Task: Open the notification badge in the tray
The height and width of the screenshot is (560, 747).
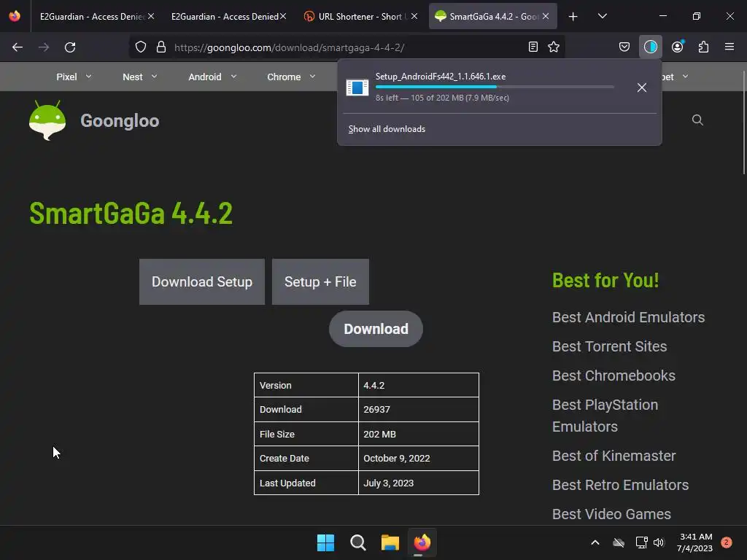Action: coord(727,542)
